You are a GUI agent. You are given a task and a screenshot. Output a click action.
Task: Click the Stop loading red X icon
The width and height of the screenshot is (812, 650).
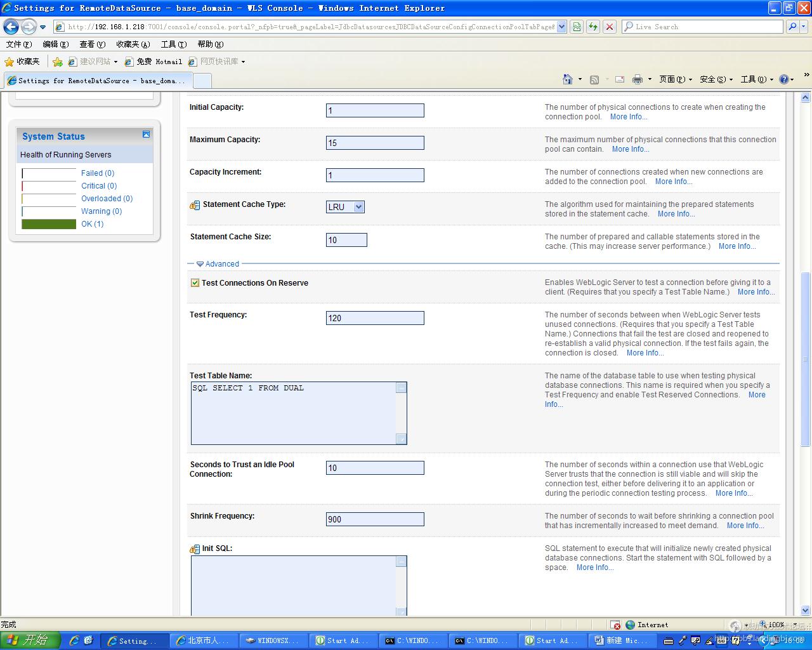[610, 27]
